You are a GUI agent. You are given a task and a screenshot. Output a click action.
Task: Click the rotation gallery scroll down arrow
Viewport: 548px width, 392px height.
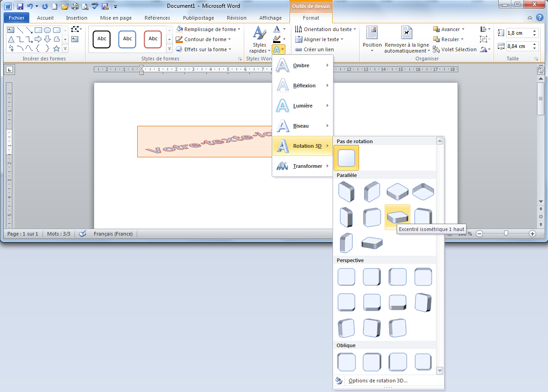coord(440,371)
